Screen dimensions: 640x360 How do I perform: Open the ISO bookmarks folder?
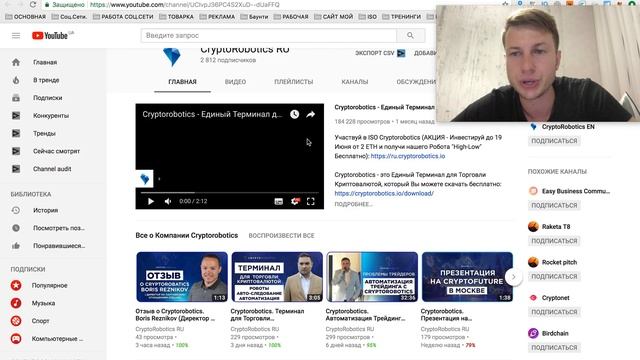(368, 17)
